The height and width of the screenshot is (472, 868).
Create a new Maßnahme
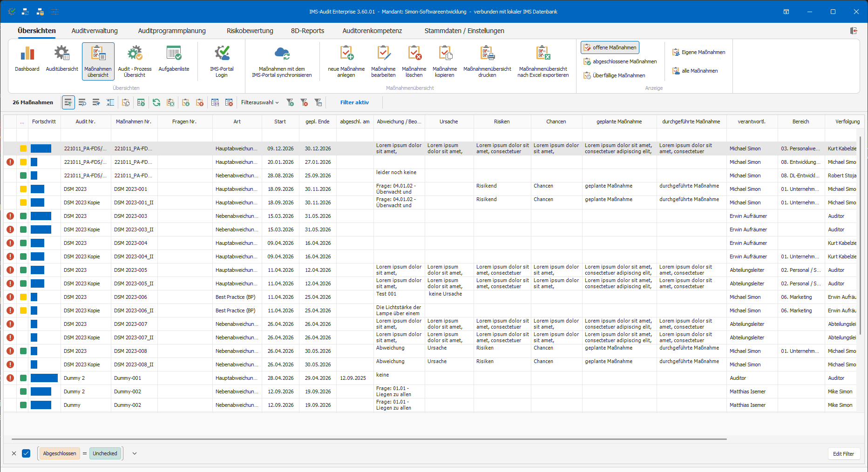346,61
